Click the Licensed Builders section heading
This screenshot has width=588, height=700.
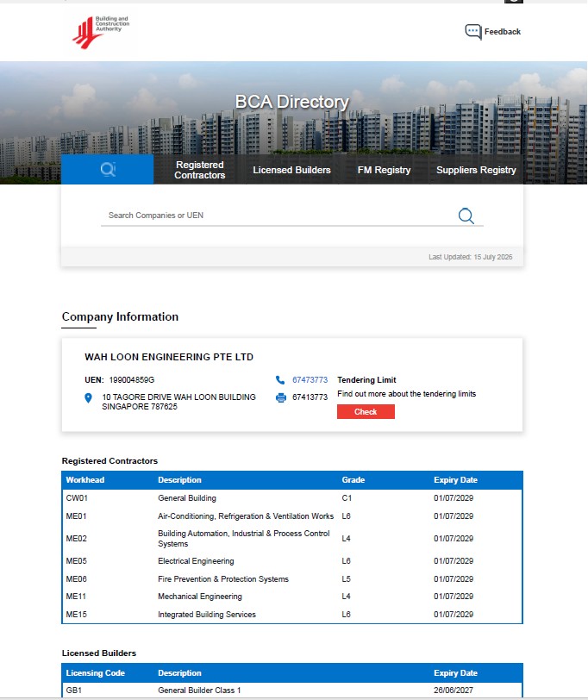(x=99, y=653)
